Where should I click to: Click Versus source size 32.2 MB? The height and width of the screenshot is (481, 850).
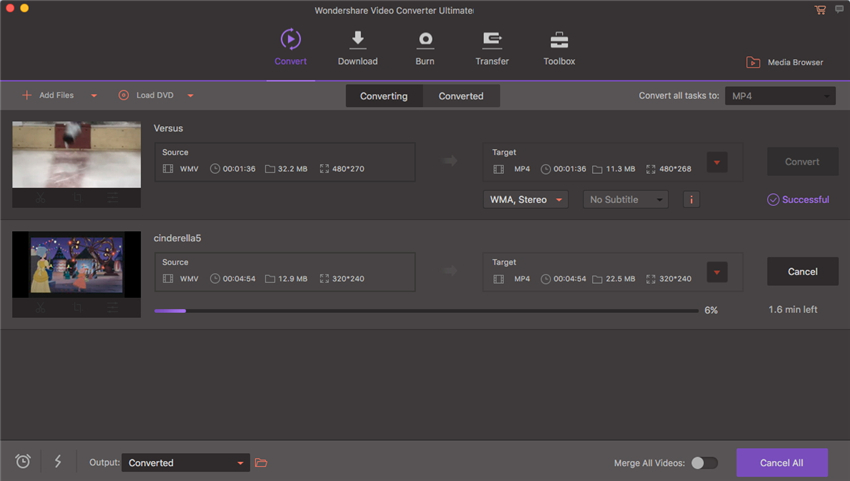click(x=286, y=169)
